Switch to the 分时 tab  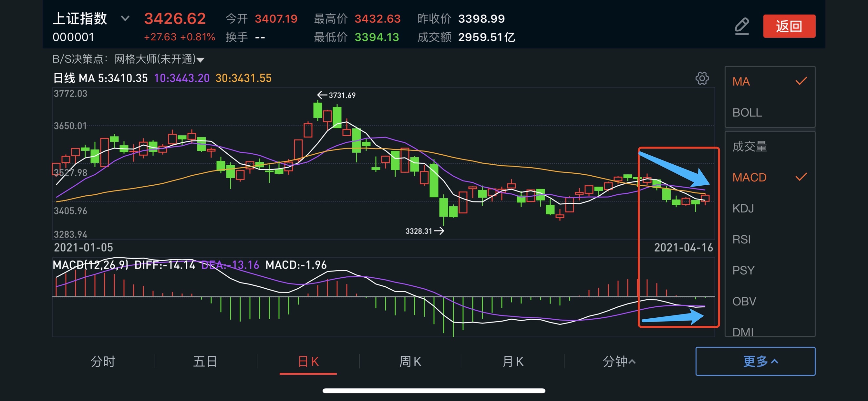pos(103,362)
